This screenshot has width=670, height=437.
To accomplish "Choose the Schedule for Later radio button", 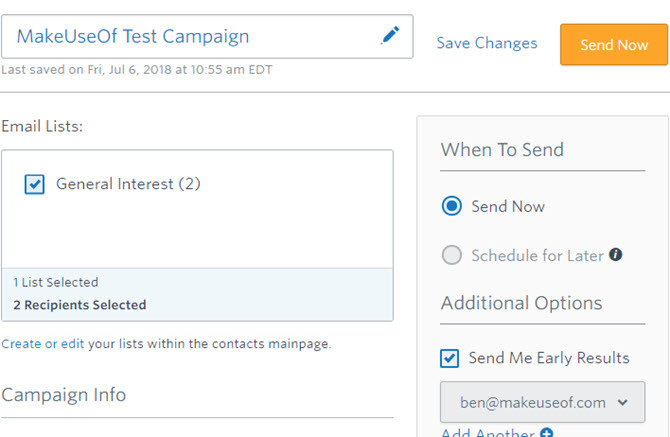I will 452,255.
